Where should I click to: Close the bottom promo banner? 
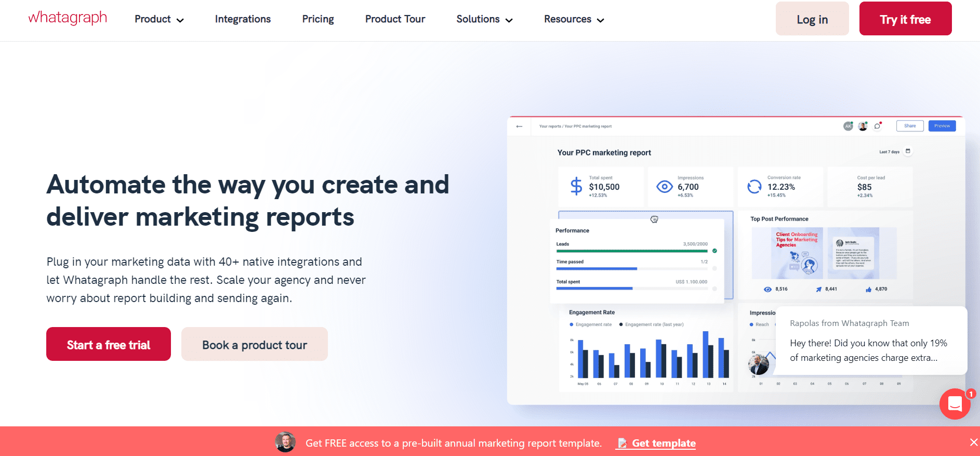point(973,442)
